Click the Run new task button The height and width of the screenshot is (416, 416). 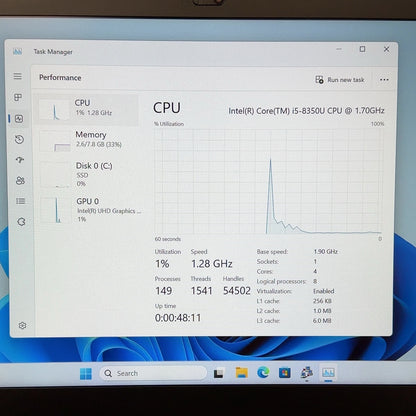coord(340,80)
